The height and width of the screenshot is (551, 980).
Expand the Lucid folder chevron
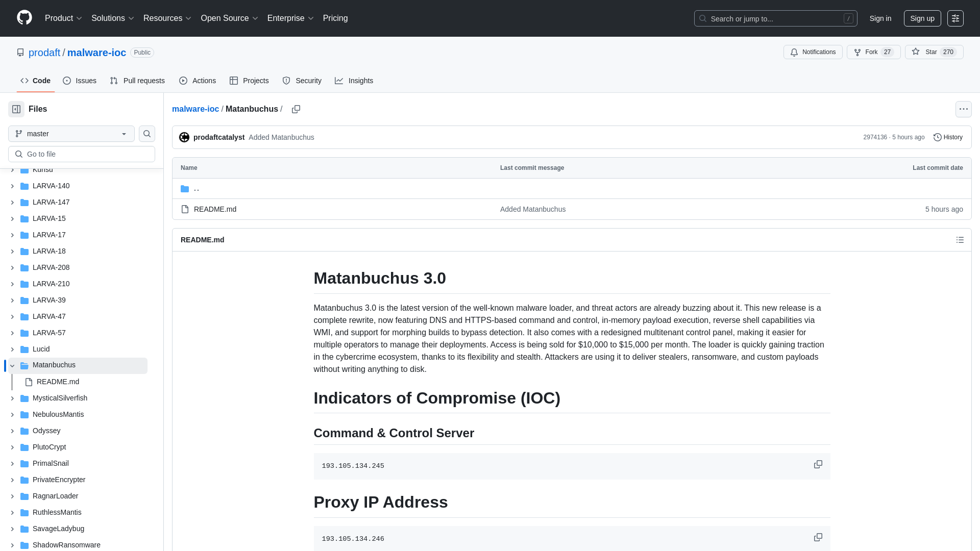tap(12, 349)
